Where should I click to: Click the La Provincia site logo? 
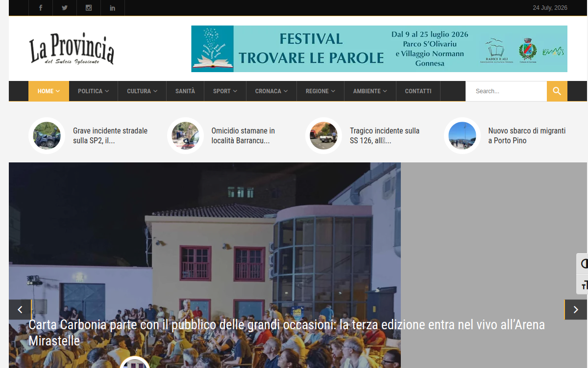click(72, 49)
